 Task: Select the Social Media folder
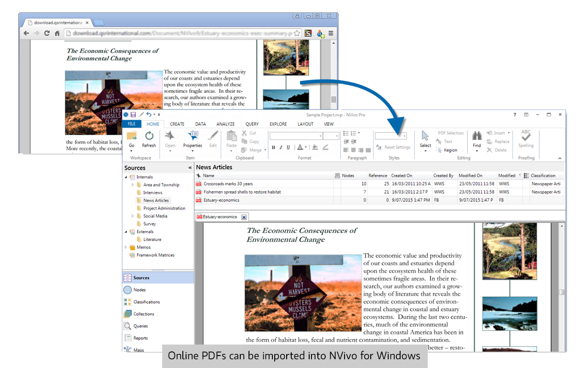point(155,216)
